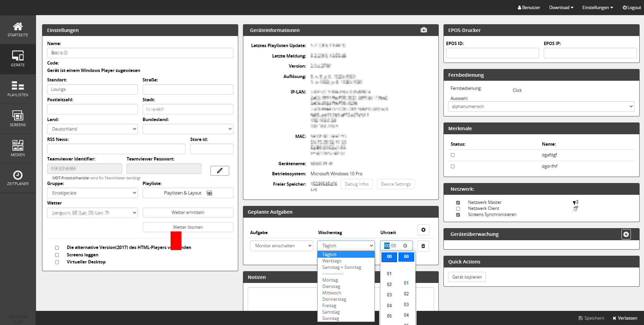Click the pencil edit Teamviewer button
The image size is (644, 325).
pyautogui.click(x=219, y=171)
